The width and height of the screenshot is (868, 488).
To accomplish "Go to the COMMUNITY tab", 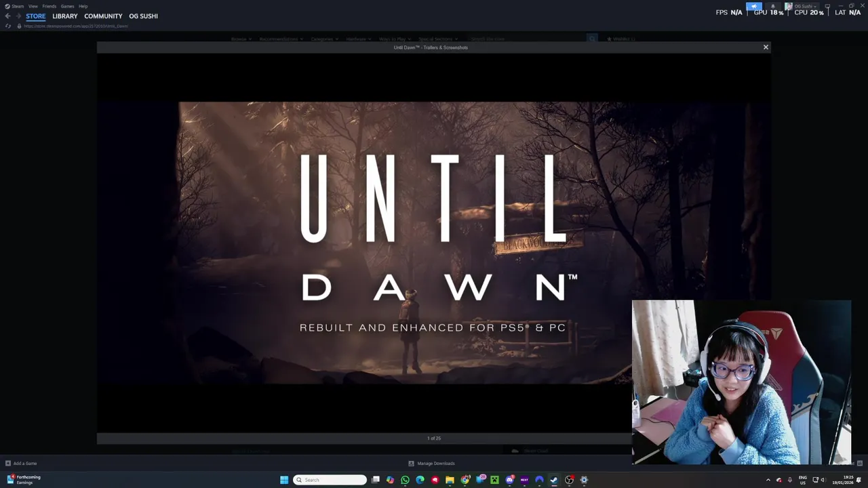I will pos(103,16).
